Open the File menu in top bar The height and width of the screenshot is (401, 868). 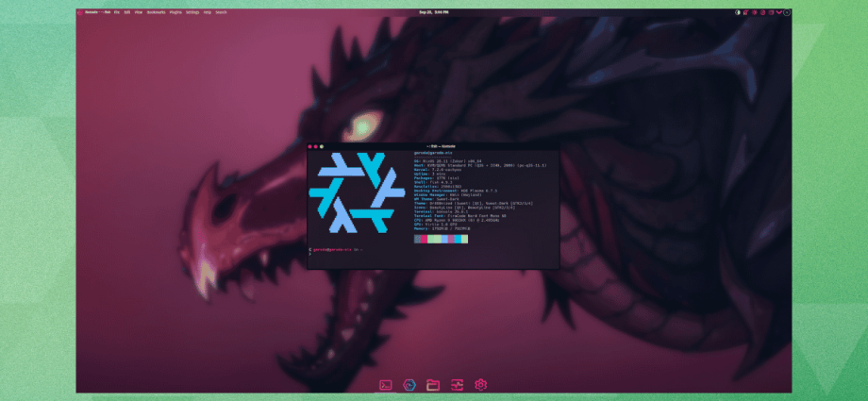[x=117, y=12]
